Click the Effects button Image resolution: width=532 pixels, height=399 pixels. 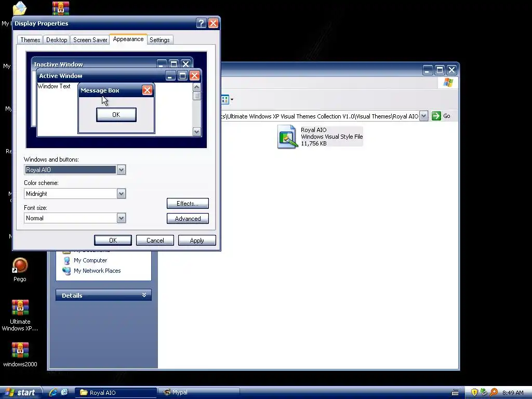click(188, 204)
